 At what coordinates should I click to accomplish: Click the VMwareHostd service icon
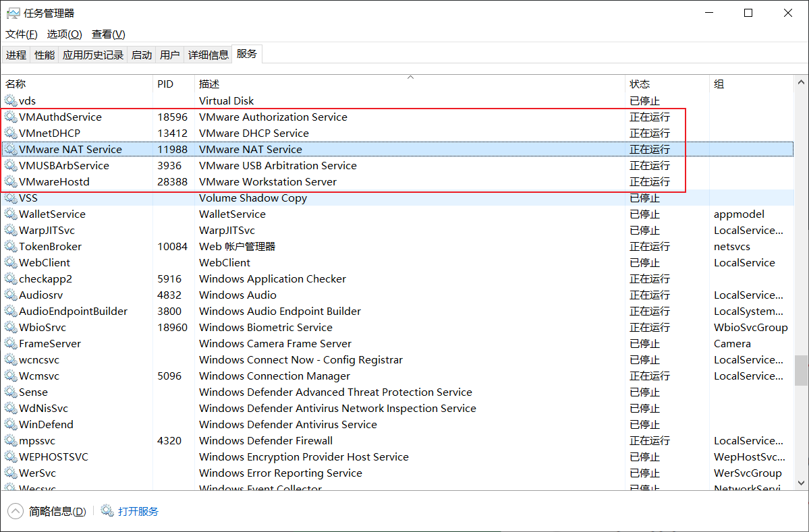11,181
